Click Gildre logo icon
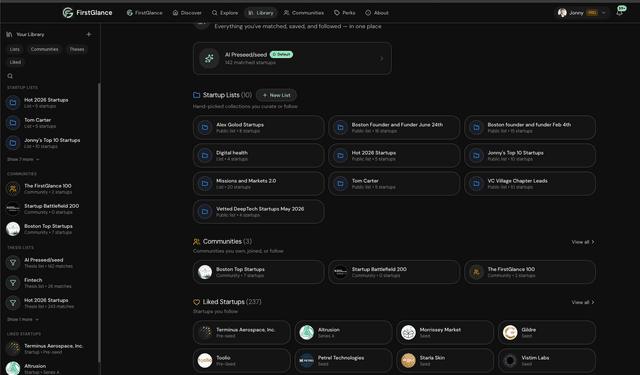This screenshot has width=640, height=375. 510,333
